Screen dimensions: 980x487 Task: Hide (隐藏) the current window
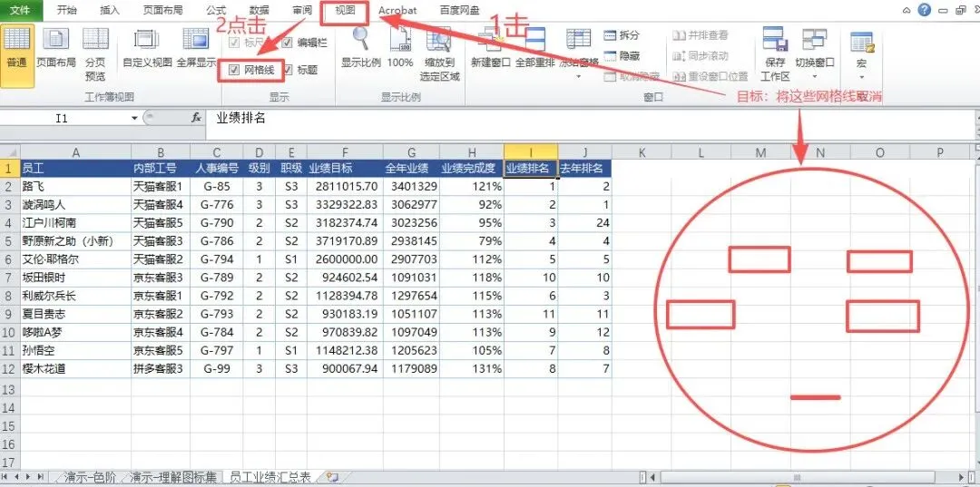(x=622, y=56)
